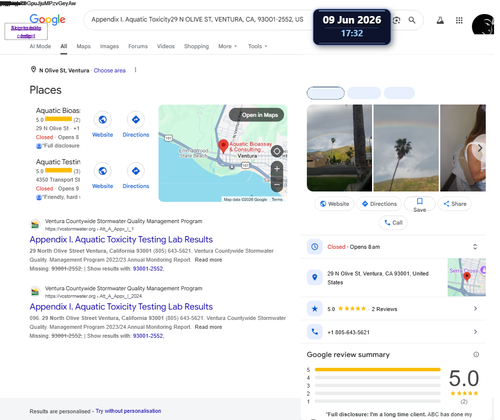Click Call button in knowledge panel
The height and width of the screenshot is (420, 500).
point(393,223)
